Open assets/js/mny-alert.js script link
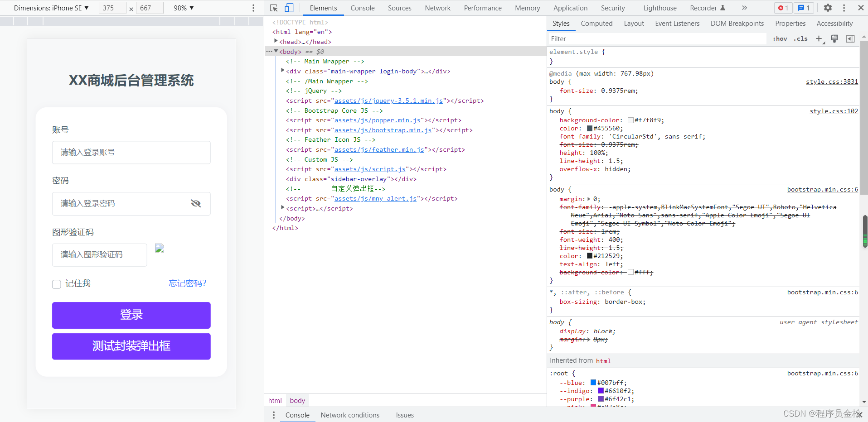This screenshot has width=868, height=422. pyautogui.click(x=375, y=198)
